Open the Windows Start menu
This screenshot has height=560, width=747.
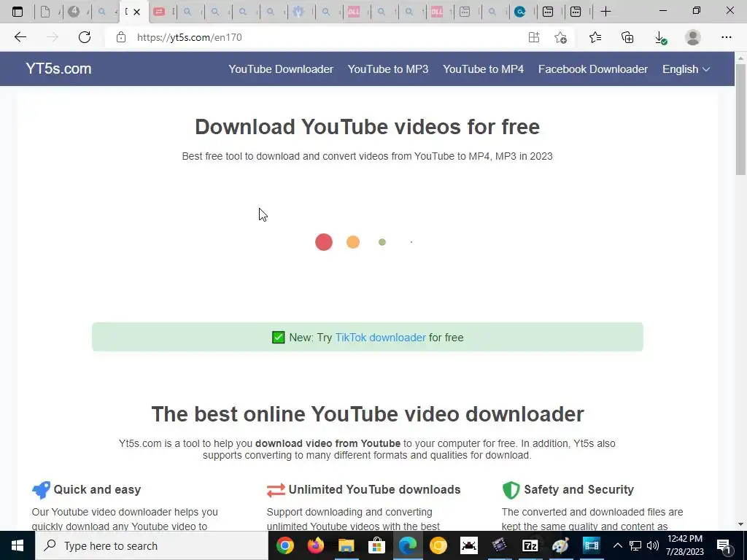(18, 545)
